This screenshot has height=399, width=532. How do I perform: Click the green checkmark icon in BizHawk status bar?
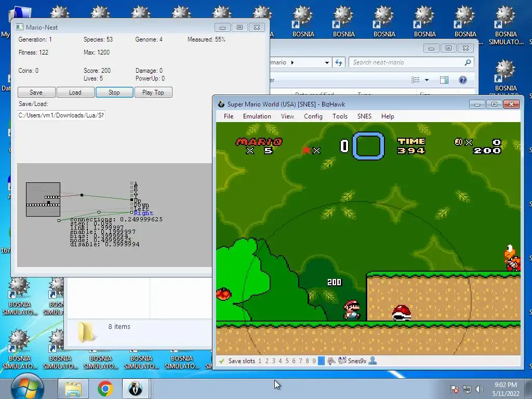(x=221, y=361)
